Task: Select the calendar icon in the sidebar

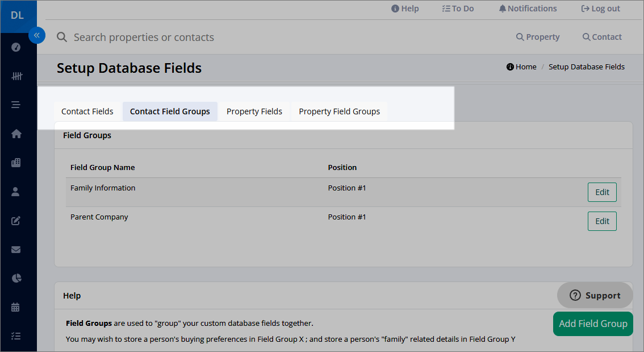Action: point(16,307)
